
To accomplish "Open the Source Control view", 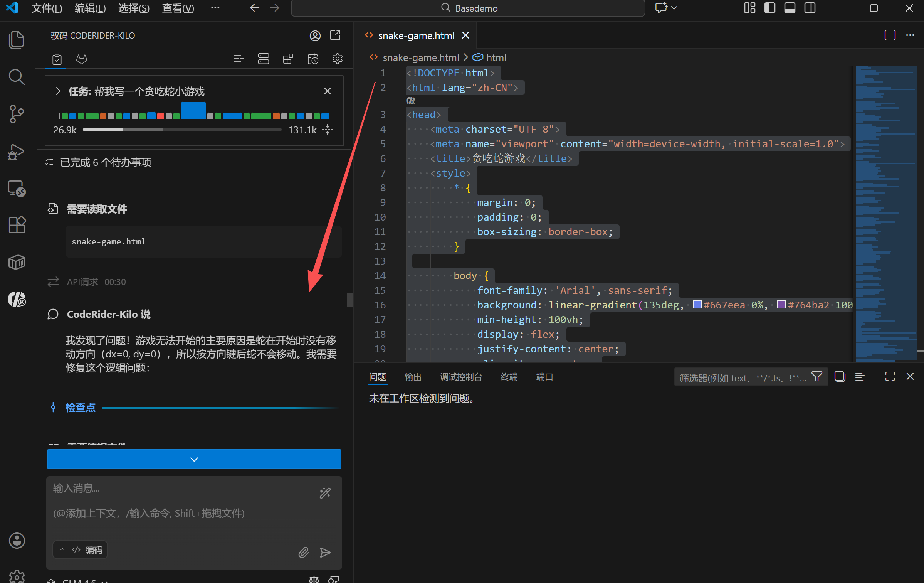I will pos(17,114).
